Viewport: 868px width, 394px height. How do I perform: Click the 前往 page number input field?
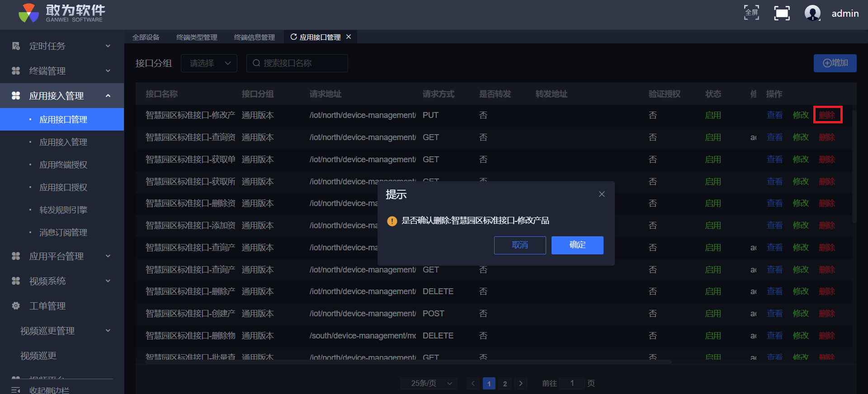572,383
